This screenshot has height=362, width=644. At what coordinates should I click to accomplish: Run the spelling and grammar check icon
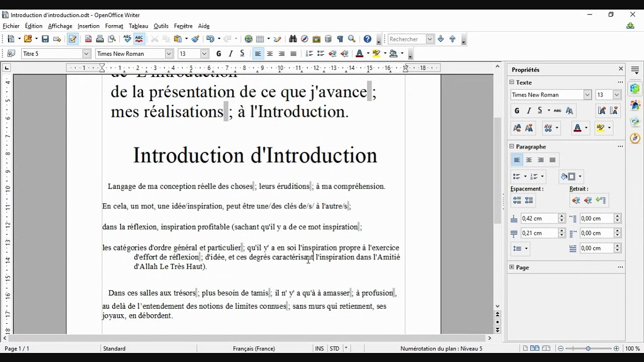point(127,39)
